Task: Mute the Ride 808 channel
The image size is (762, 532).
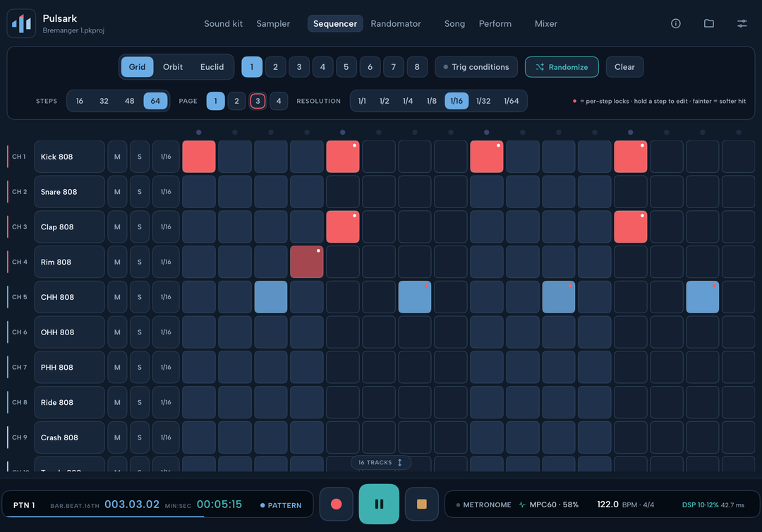Action: (x=117, y=402)
